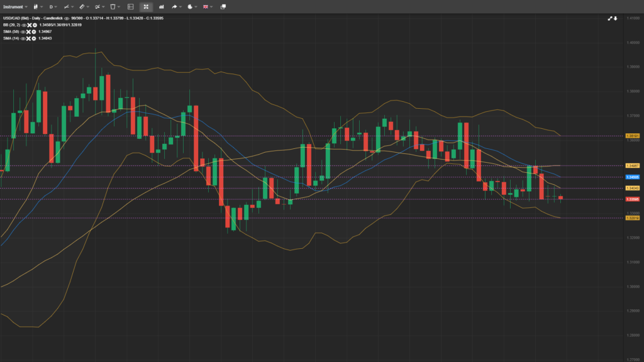The width and height of the screenshot is (644, 362).
Task: Hide the SMA (14) indicator
Action: pyautogui.click(x=23, y=38)
